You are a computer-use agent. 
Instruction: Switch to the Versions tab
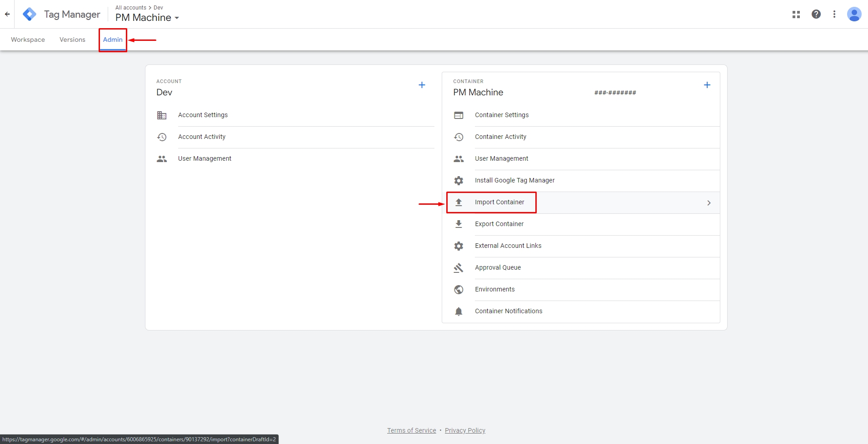[x=72, y=39]
